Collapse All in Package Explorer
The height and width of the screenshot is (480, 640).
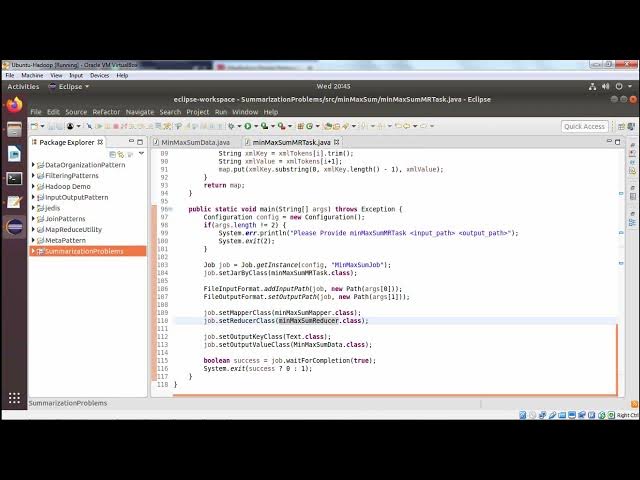(x=113, y=154)
